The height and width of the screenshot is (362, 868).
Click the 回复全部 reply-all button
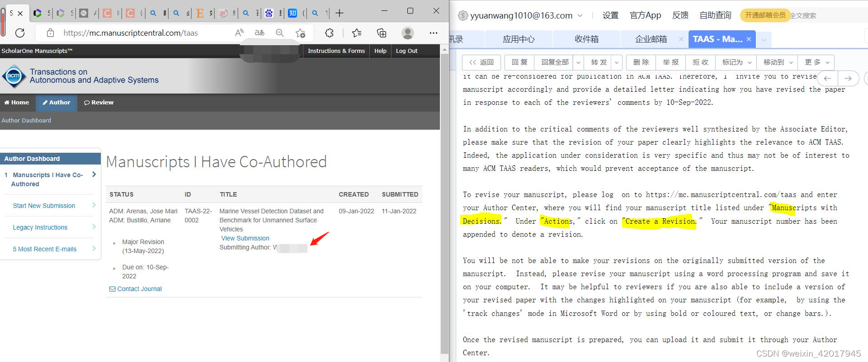(x=555, y=62)
